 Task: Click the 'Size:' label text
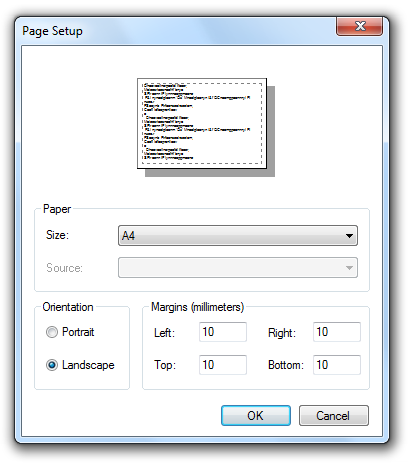57,235
